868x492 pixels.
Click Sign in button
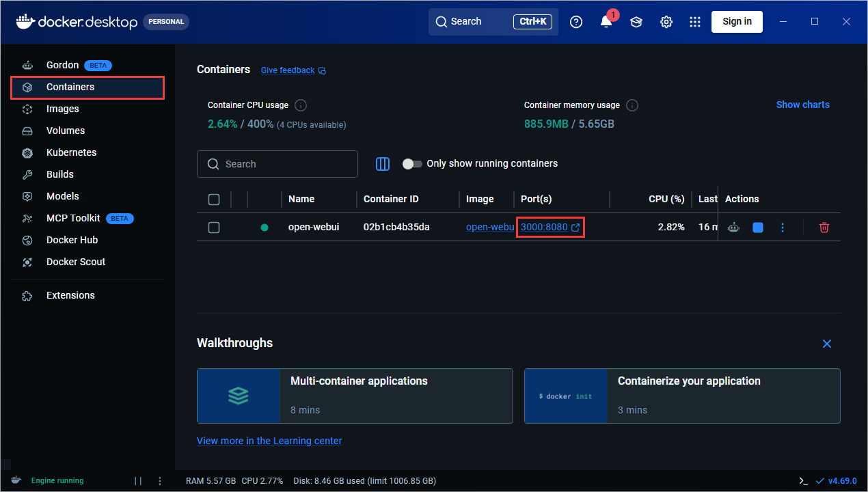coord(737,21)
